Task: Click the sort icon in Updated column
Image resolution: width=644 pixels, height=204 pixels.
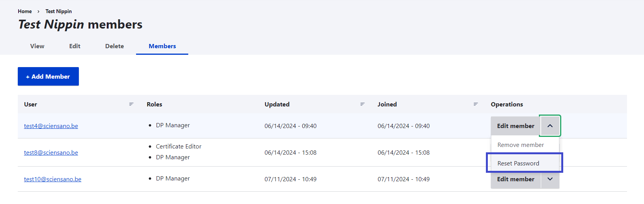Action: click(362, 104)
